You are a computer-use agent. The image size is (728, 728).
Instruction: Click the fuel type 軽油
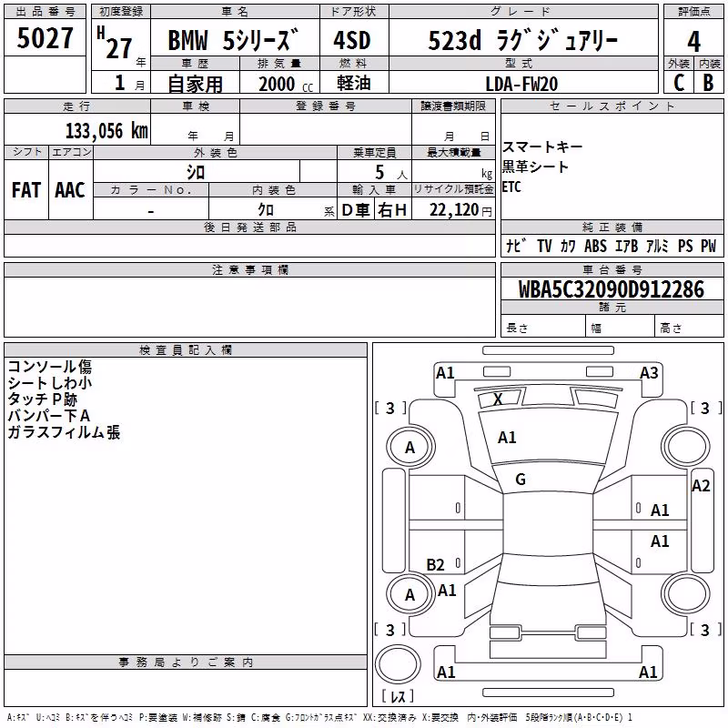[x=354, y=83]
